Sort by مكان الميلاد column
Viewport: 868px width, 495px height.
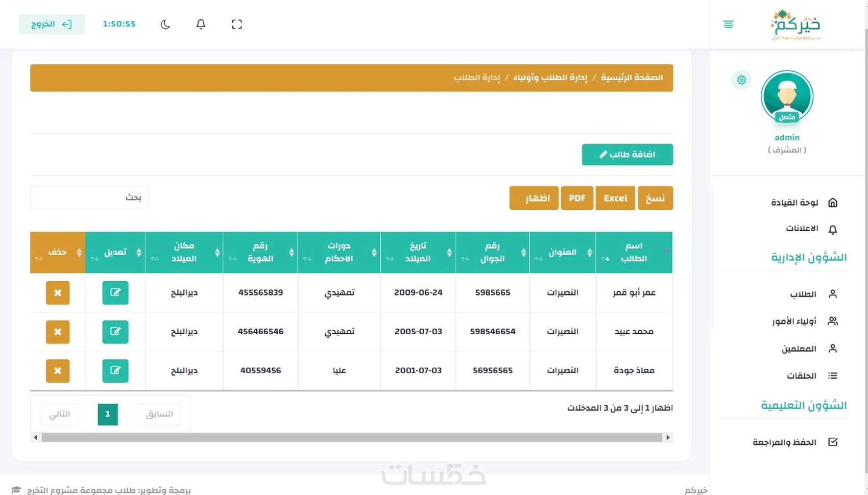pyautogui.click(x=184, y=252)
